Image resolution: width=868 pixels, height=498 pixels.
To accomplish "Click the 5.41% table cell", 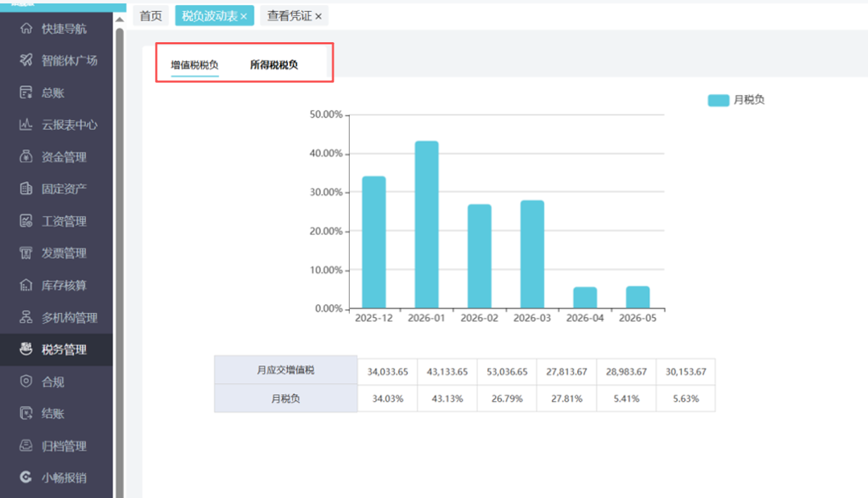I will coord(626,398).
